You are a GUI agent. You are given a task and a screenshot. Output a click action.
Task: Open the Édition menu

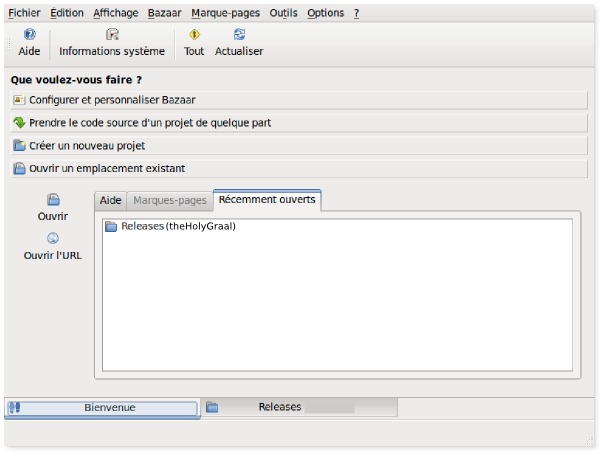[x=67, y=13]
